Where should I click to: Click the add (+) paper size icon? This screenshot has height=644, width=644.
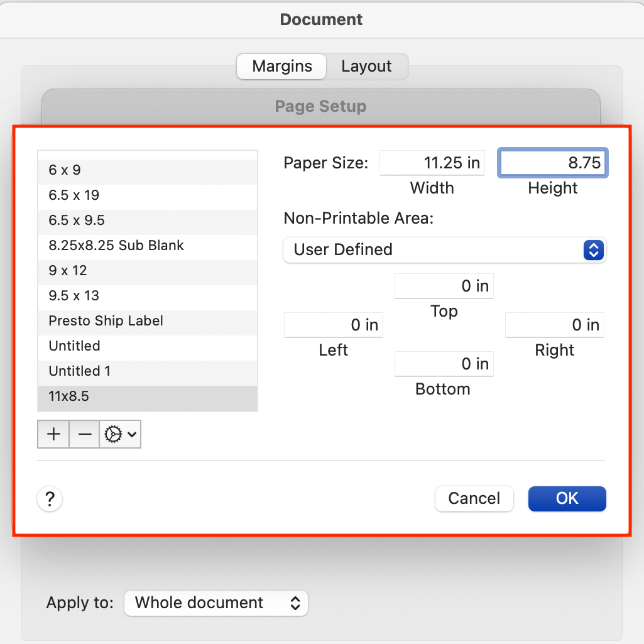click(53, 434)
